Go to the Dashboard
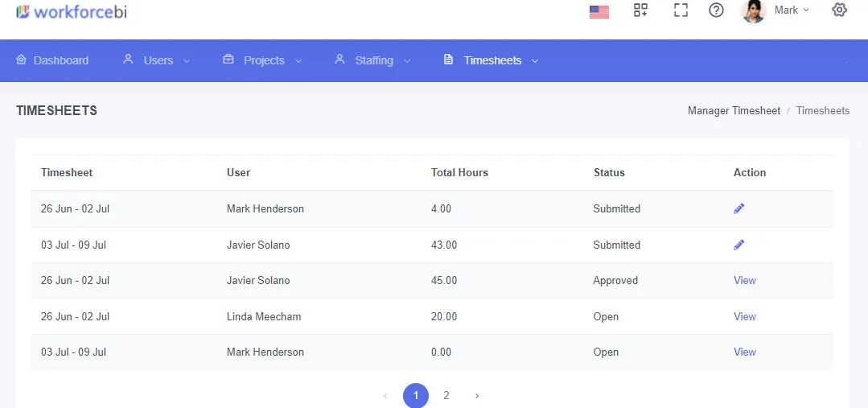The height and width of the screenshot is (408, 868). click(52, 60)
